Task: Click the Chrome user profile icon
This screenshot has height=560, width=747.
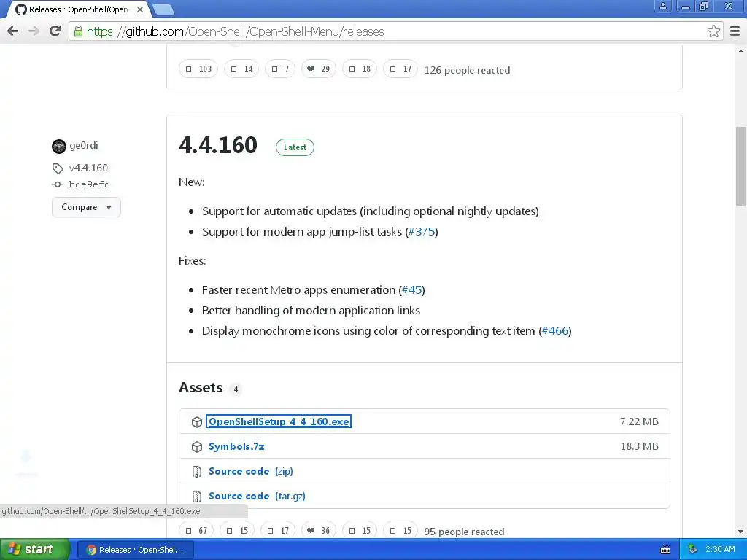Action: (x=662, y=6)
